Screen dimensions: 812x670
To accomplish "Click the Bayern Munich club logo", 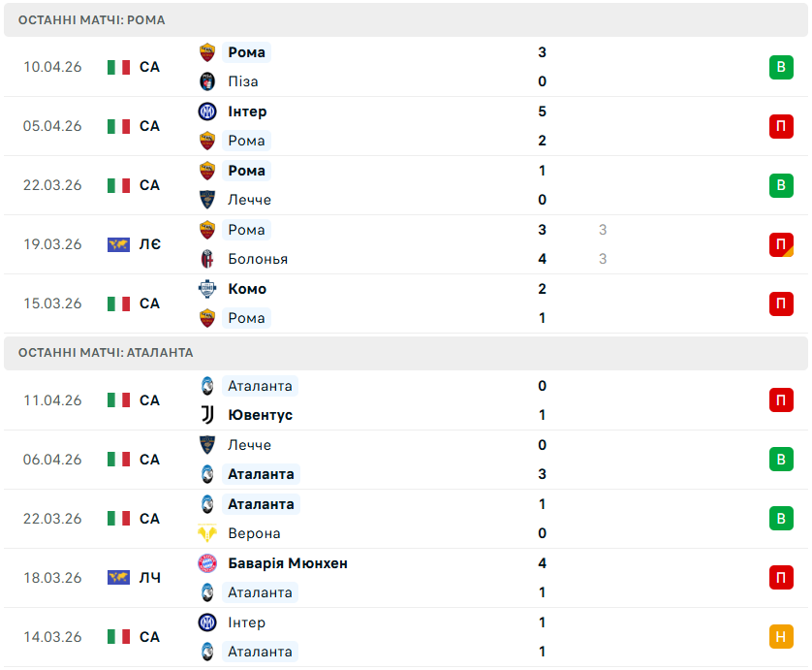I will coord(206,563).
